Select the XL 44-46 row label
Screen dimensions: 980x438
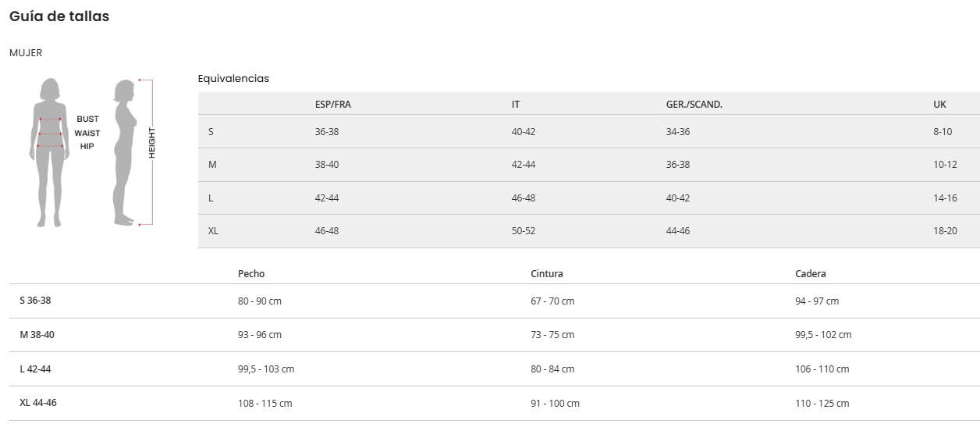38,403
